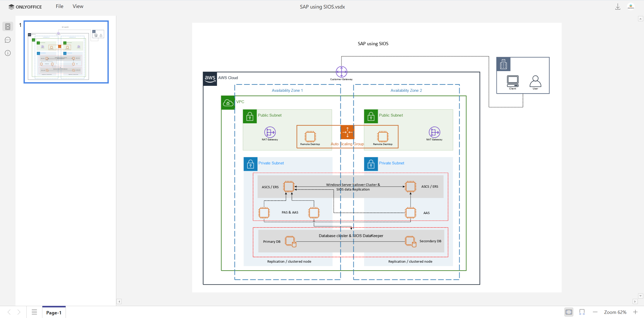Enable fit page to screen mode

(x=569, y=312)
